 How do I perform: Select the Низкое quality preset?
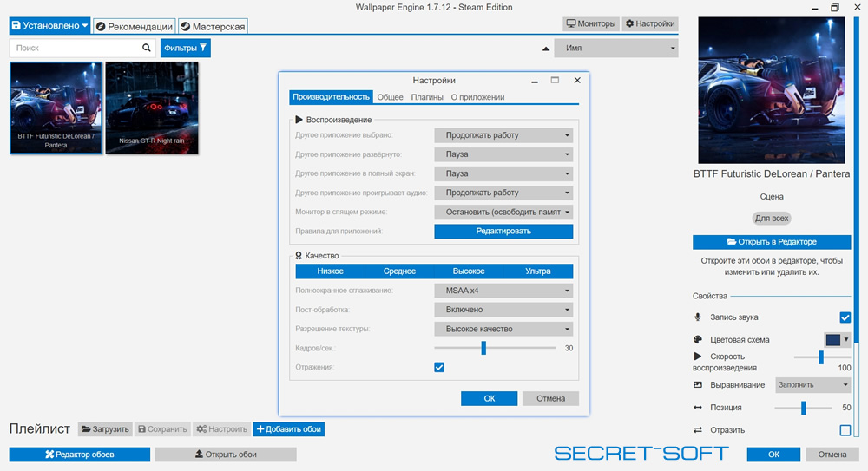331,271
